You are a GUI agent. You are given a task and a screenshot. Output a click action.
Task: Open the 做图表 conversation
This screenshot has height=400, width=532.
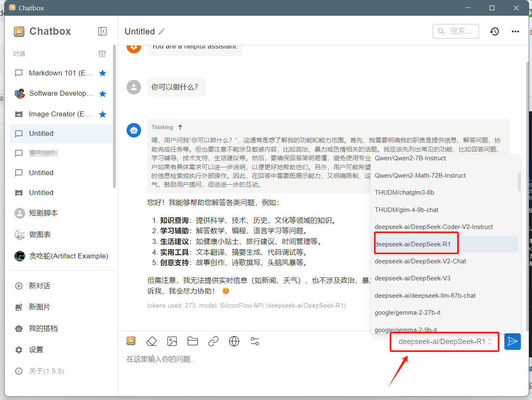tap(61, 235)
